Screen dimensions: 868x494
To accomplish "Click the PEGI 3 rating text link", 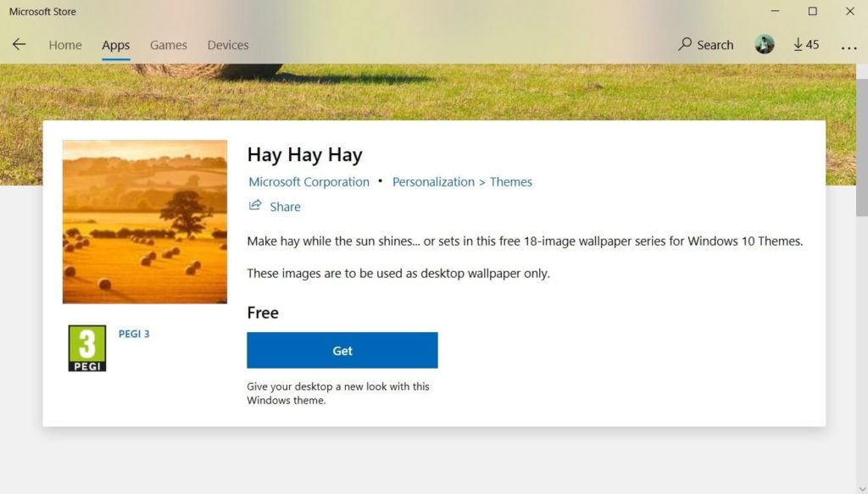I will pos(135,333).
